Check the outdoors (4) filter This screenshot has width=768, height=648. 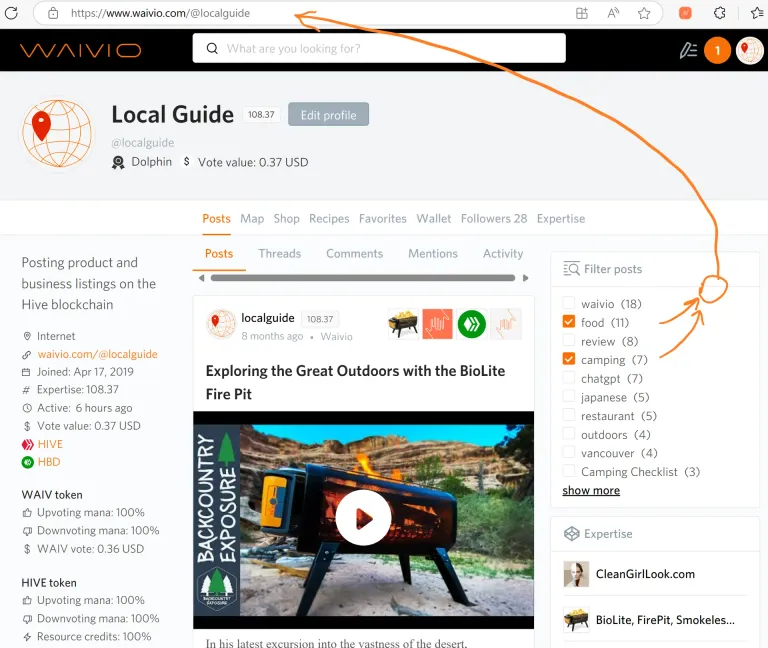(569, 434)
